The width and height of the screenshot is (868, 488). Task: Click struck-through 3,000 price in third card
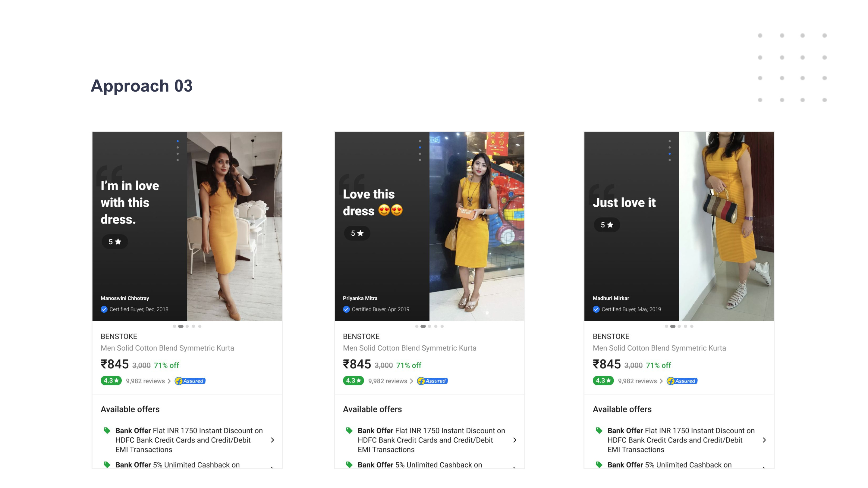coord(633,365)
